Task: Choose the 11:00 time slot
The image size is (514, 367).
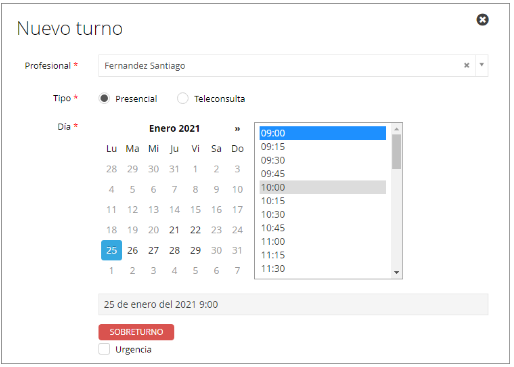Action: point(323,241)
